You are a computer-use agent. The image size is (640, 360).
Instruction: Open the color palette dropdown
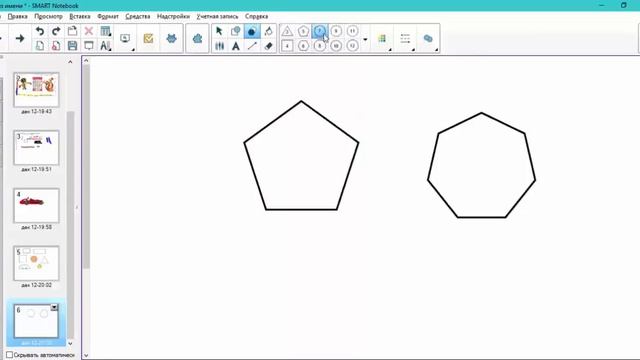click(382, 38)
